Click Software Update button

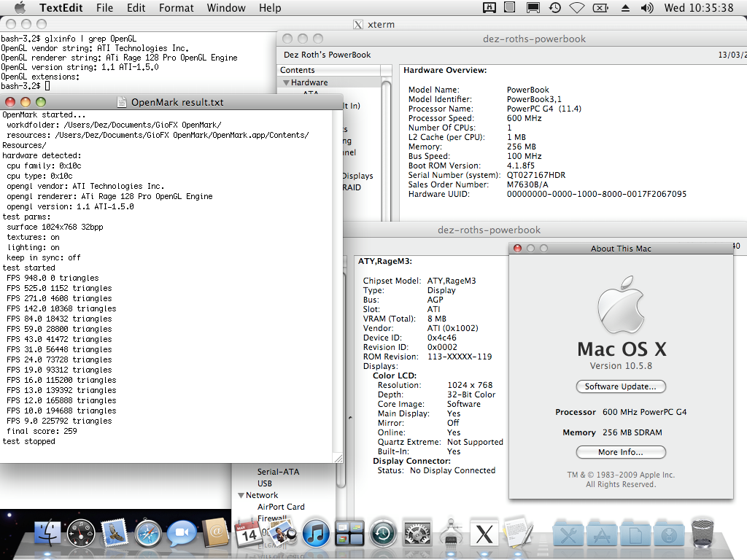coord(621,386)
